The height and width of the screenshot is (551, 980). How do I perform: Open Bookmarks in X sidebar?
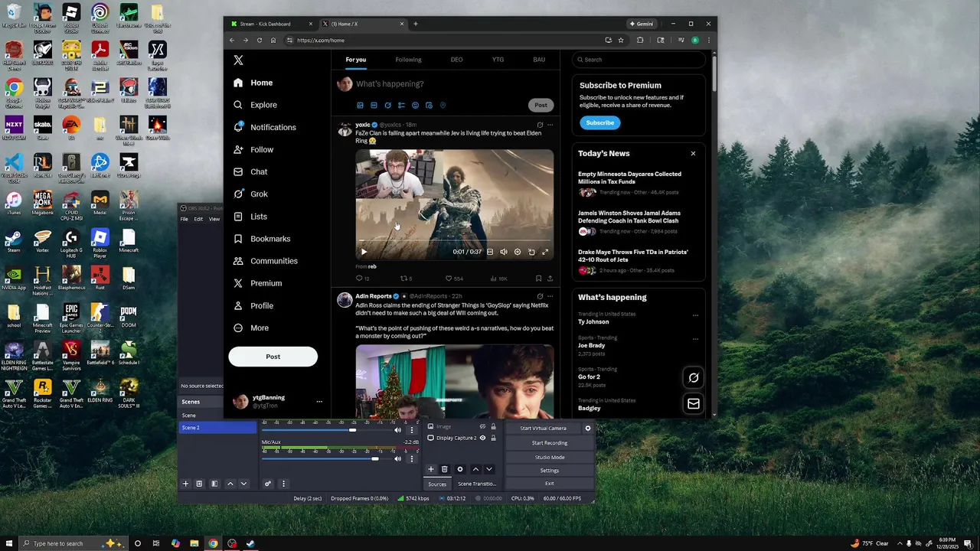pyautogui.click(x=262, y=239)
